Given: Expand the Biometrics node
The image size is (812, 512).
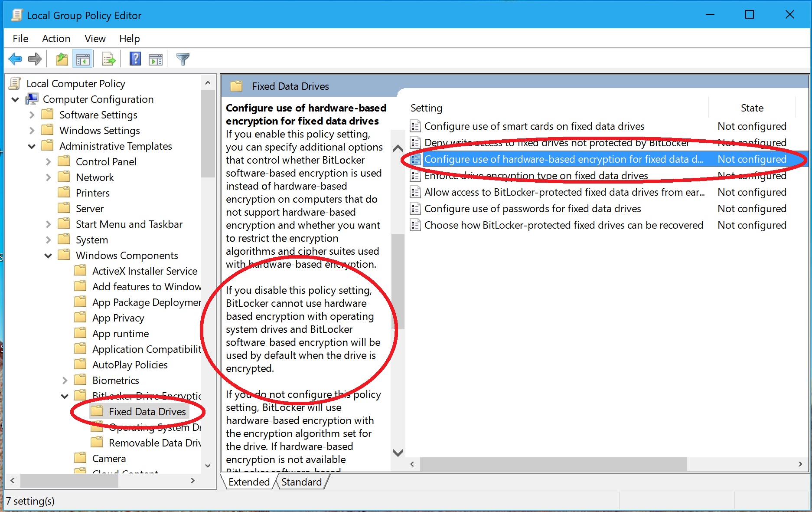Looking at the screenshot, I should coord(65,381).
